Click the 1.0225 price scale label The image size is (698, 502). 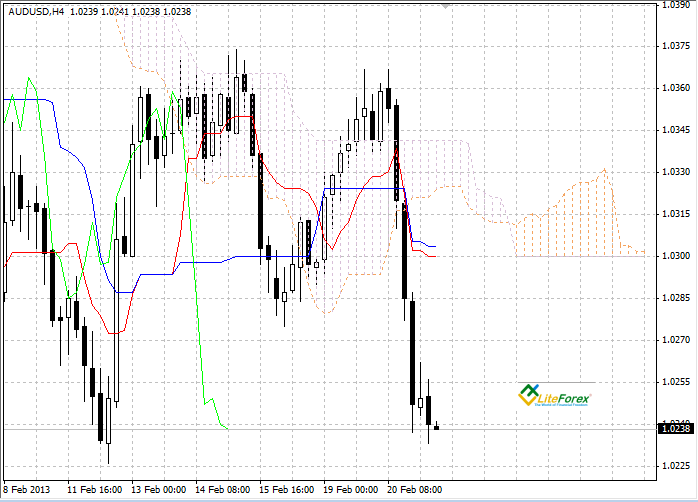676,466
